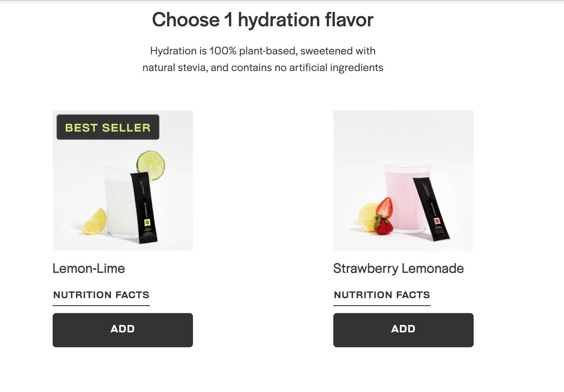The width and height of the screenshot is (564, 392).
Task: Click the Strawberry Lemonade flavor name
Action: click(398, 268)
